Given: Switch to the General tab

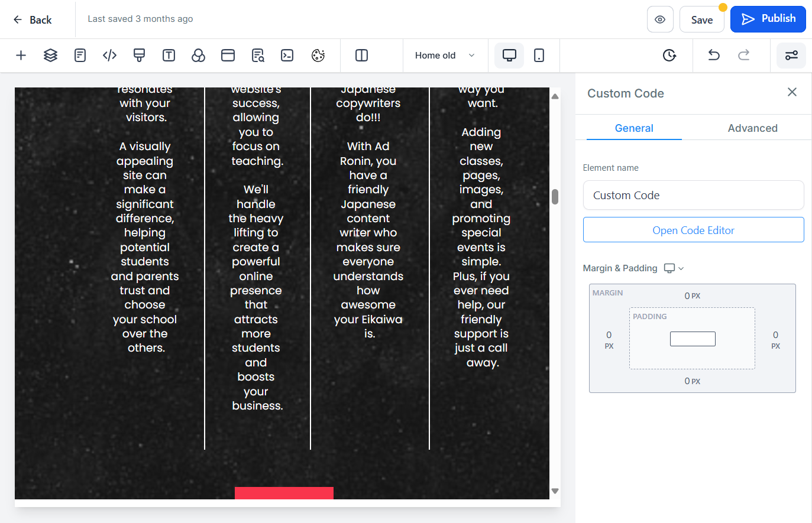Looking at the screenshot, I should 634,128.
